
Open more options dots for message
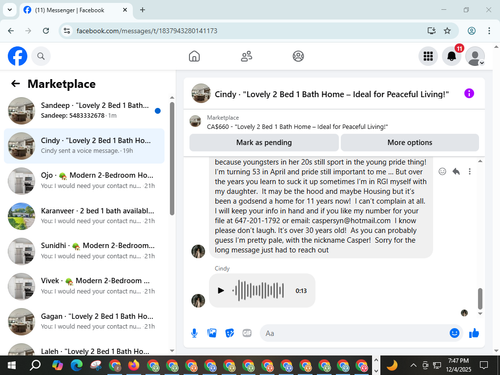tap(470, 171)
